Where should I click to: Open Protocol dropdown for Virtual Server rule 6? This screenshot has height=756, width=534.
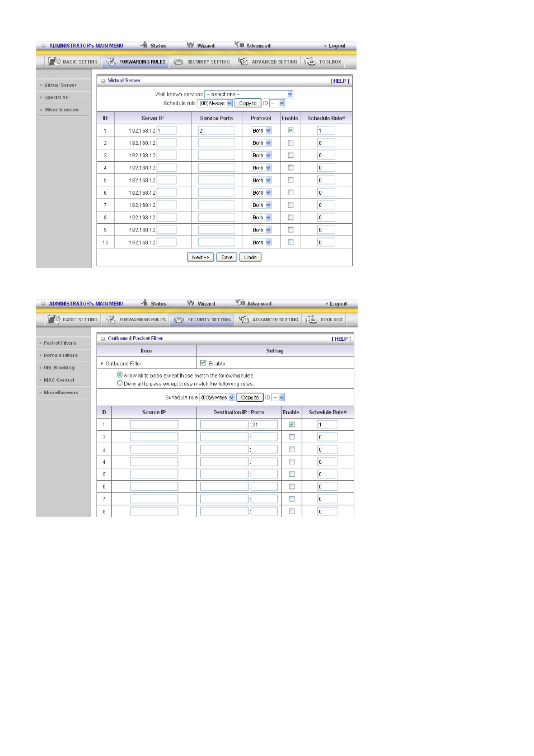[x=261, y=192]
